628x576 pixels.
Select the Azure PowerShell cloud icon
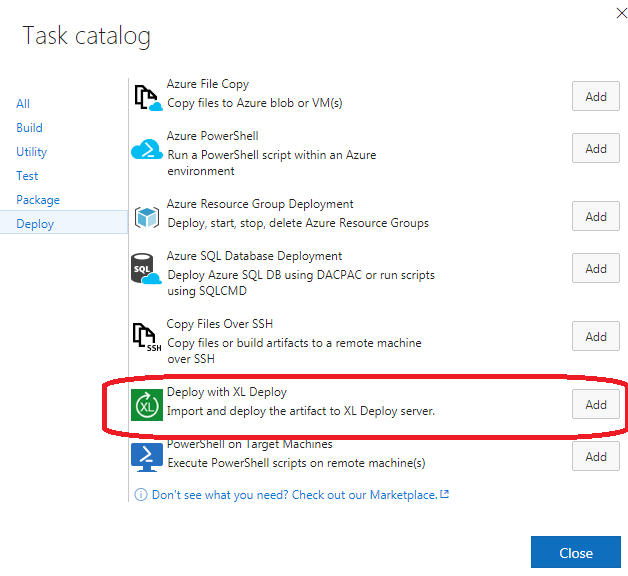(147, 149)
